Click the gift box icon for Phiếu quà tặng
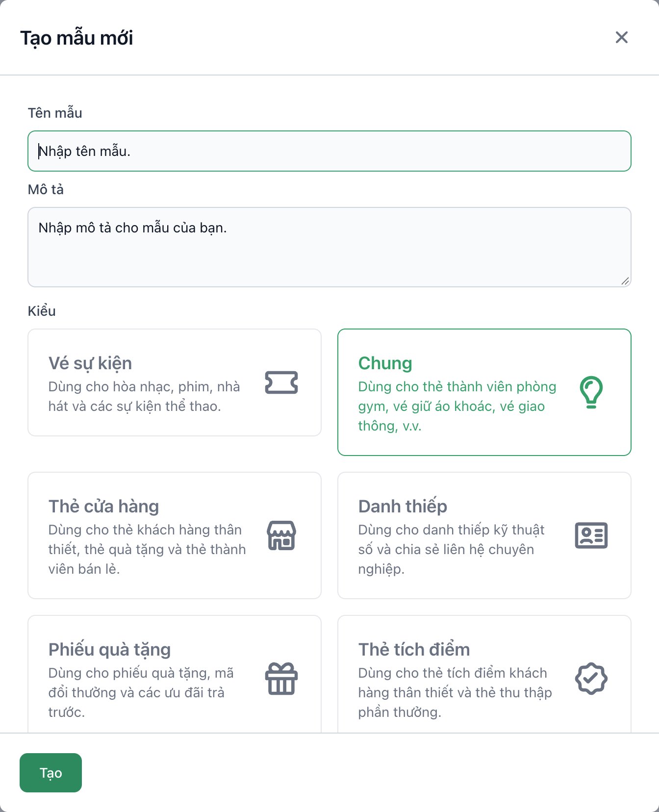Image resolution: width=659 pixels, height=812 pixels. point(281,679)
